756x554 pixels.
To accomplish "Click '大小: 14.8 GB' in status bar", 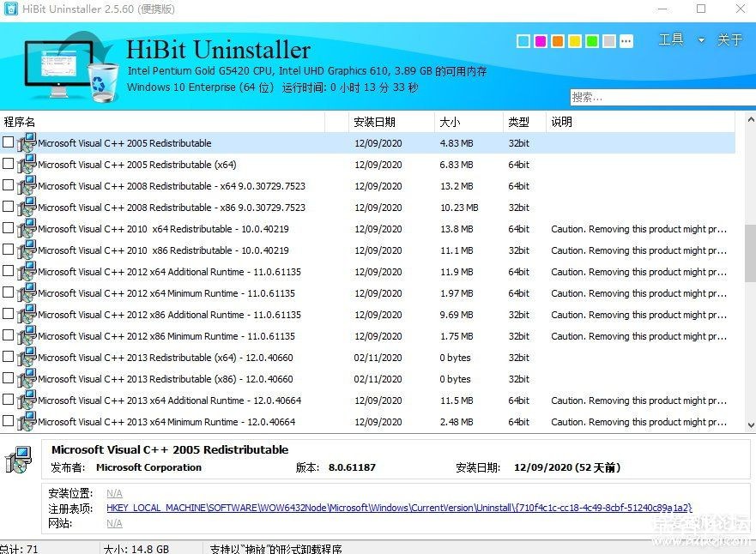I will [136, 549].
